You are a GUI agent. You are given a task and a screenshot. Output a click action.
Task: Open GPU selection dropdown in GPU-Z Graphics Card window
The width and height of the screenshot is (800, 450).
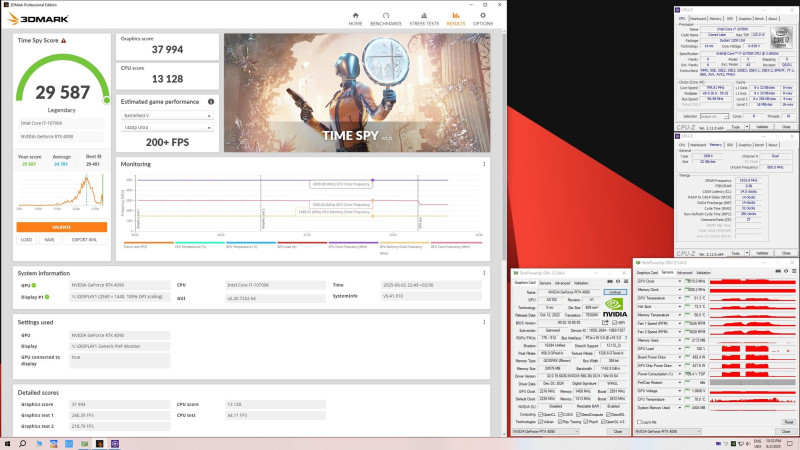coord(545,432)
